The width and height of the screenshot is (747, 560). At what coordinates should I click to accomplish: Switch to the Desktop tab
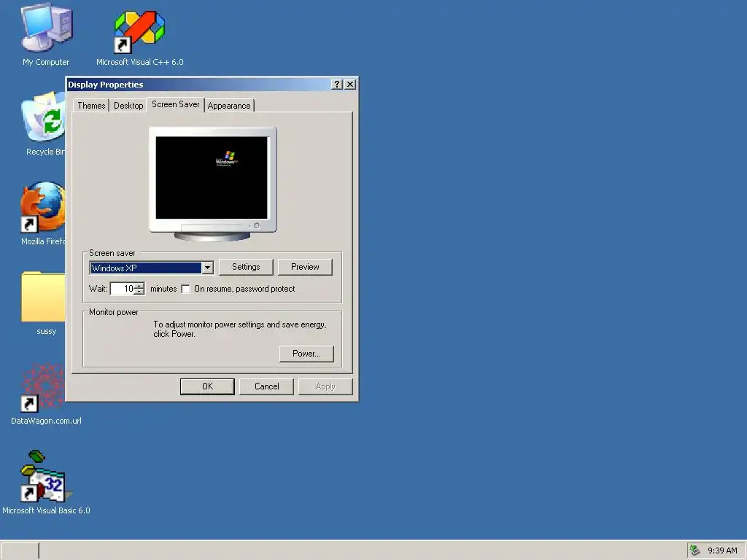(128, 106)
